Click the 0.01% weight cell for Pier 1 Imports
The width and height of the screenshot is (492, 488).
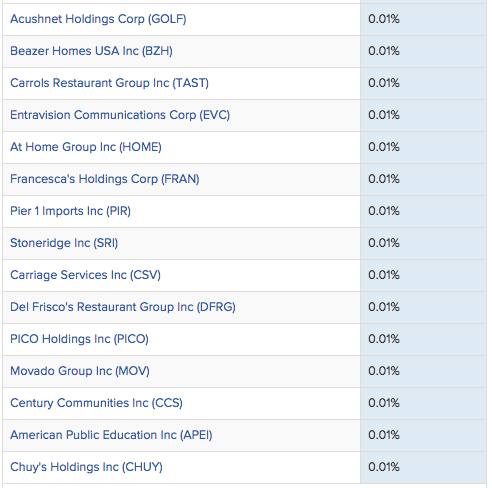tap(423, 211)
